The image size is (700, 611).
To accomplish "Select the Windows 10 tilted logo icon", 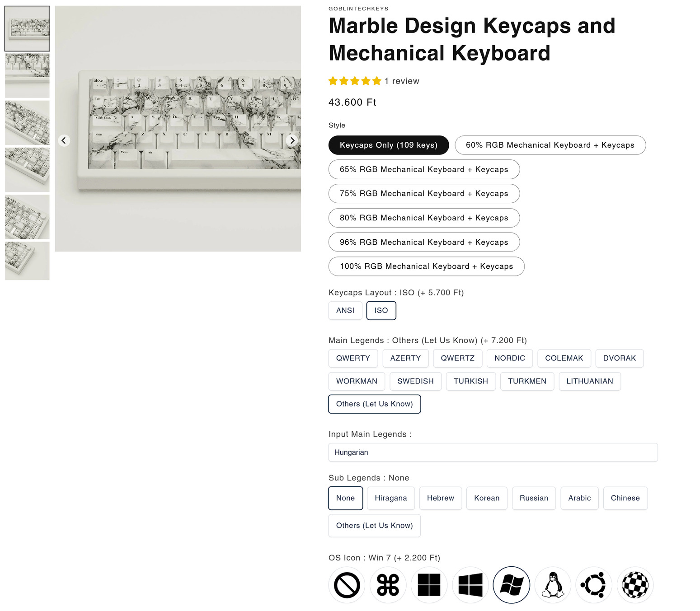I will pos(470,585).
